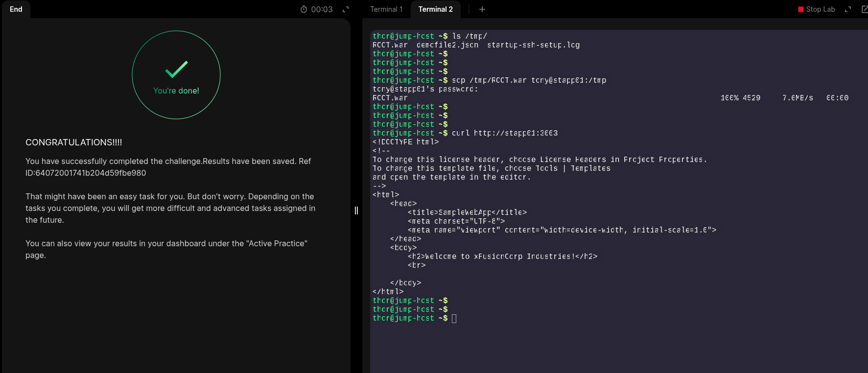Viewport: 868px width, 373px height.
Task: Open terminal in new window icon
Action: pos(864,9)
